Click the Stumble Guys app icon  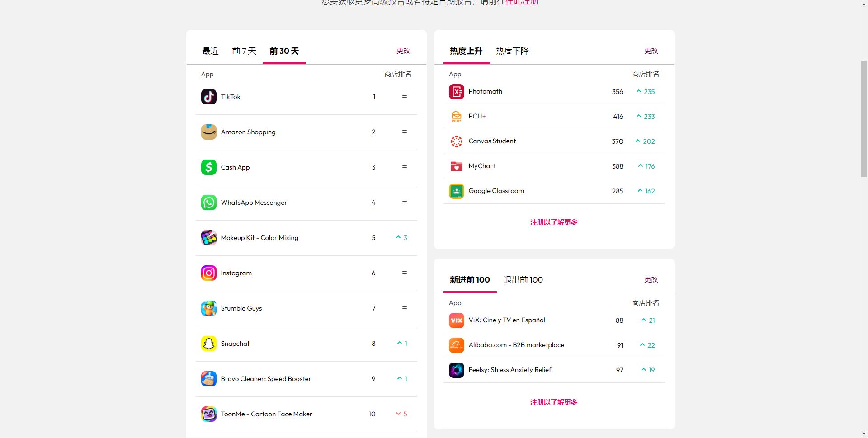[208, 308]
